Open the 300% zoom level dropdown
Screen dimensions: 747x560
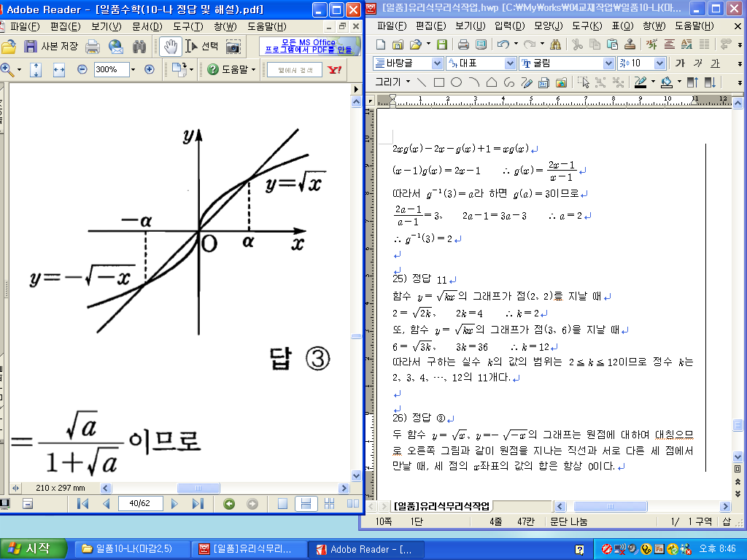coord(133,69)
